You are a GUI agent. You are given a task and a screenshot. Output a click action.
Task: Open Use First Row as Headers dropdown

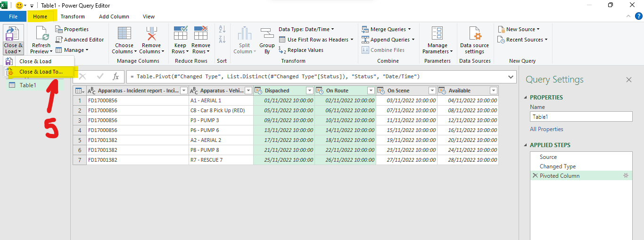316,40
